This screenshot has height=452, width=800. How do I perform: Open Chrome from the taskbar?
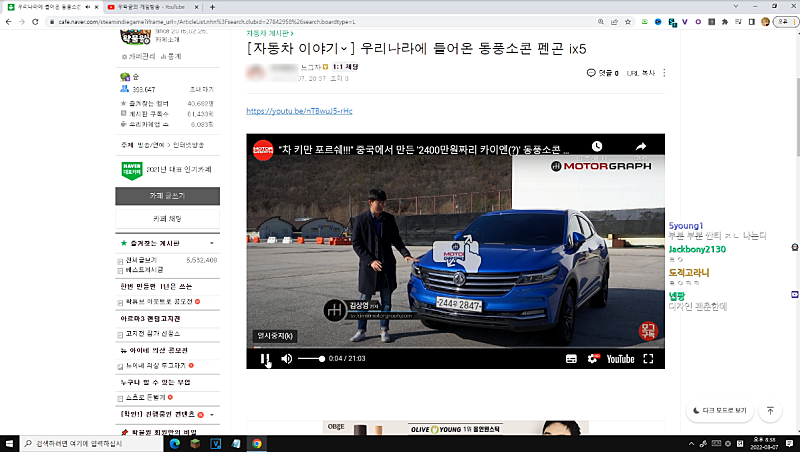click(257, 443)
